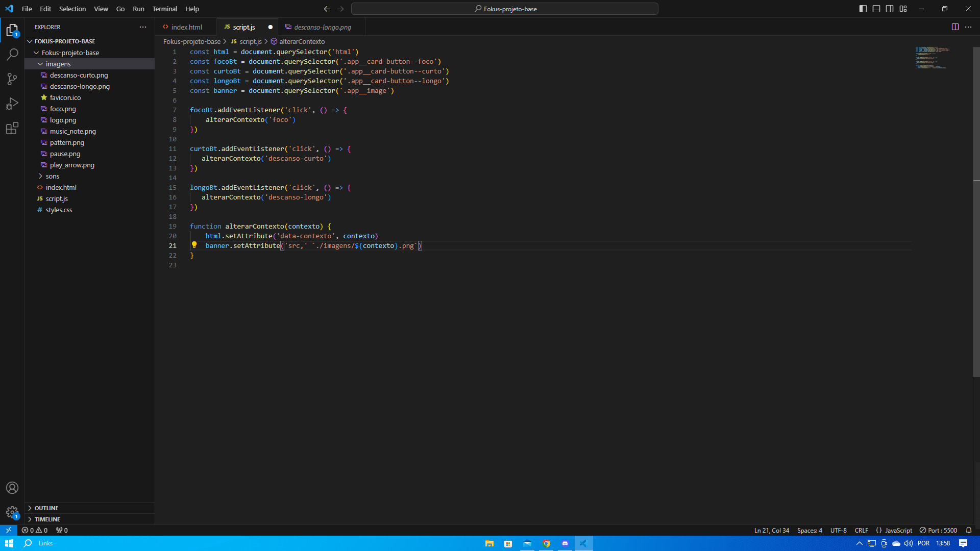Toggle bottom Panel visibility

(x=876, y=9)
